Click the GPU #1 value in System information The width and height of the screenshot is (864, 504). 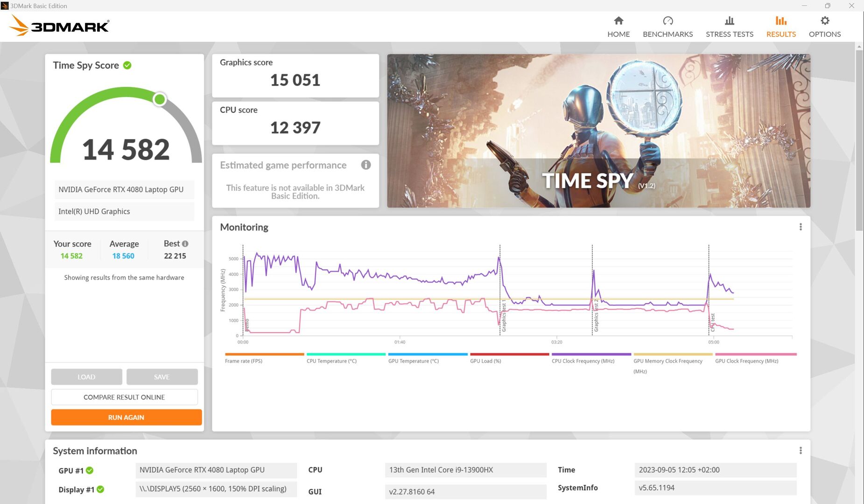coord(216,470)
